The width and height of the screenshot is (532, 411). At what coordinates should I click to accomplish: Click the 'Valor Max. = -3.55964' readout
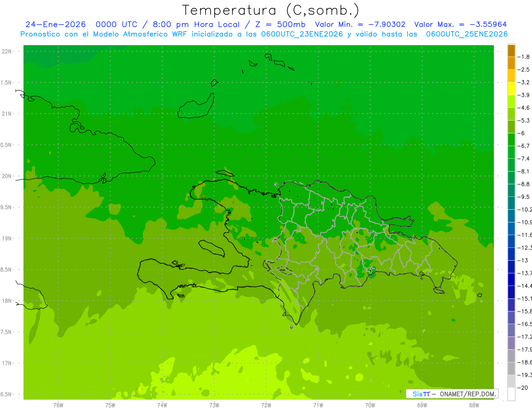tap(460, 24)
